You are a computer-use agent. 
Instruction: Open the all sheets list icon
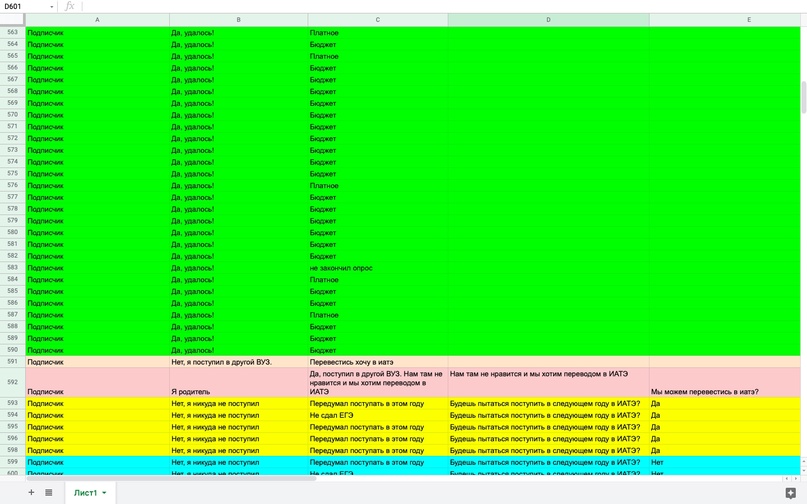click(48, 492)
